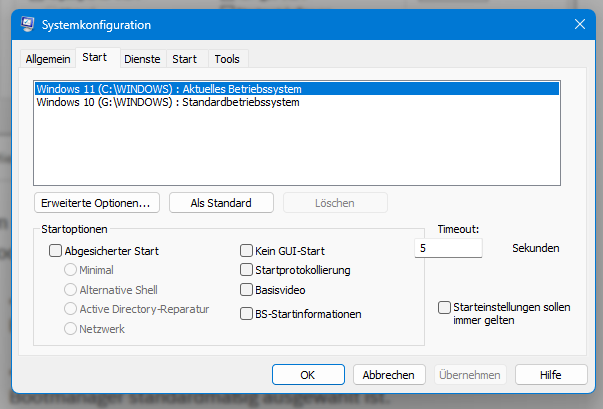Click the Als Standard button
Image resolution: width=603 pixels, height=409 pixels.
coord(221,203)
